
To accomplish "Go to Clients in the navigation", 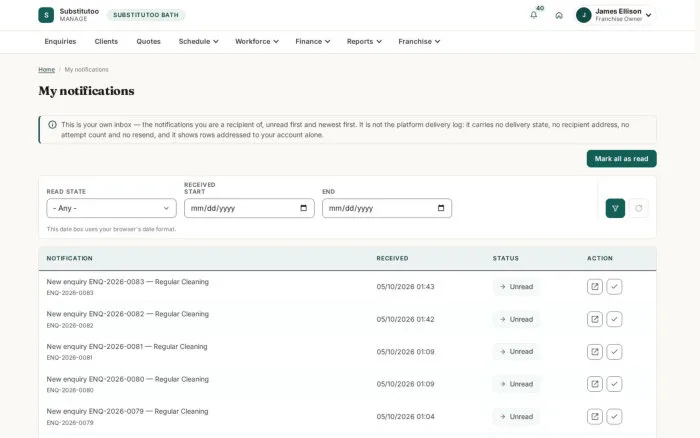I will point(106,42).
